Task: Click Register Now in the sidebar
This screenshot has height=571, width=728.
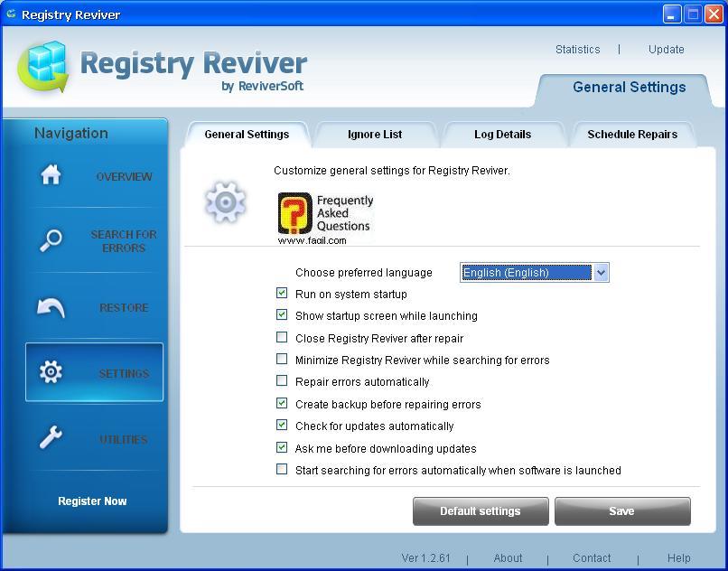Action: 92,501
